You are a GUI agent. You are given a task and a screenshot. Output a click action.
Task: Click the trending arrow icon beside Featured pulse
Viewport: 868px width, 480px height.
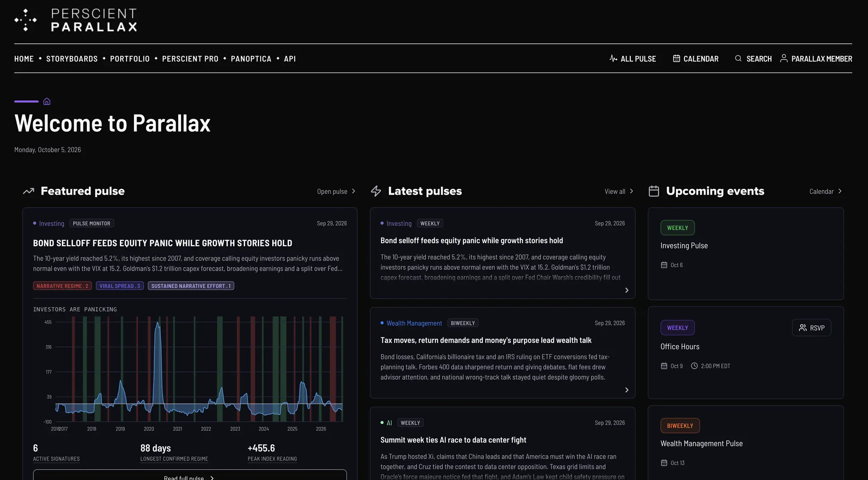click(29, 191)
